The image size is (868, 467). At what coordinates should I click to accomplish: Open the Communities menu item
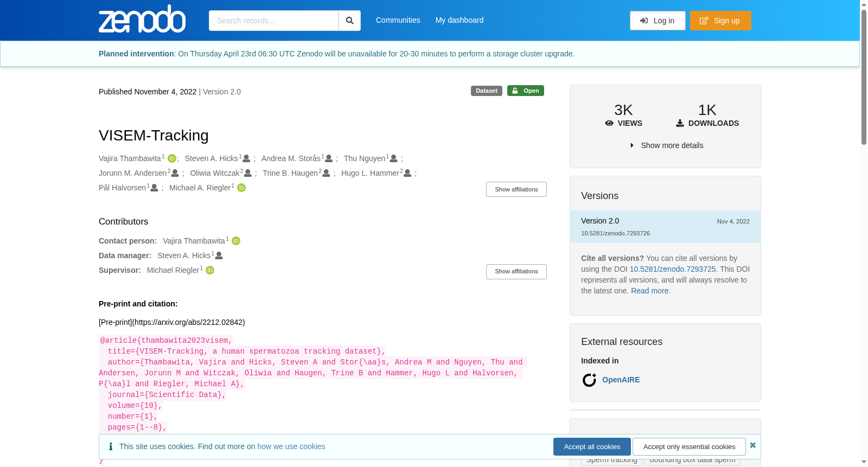coord(398,20)
